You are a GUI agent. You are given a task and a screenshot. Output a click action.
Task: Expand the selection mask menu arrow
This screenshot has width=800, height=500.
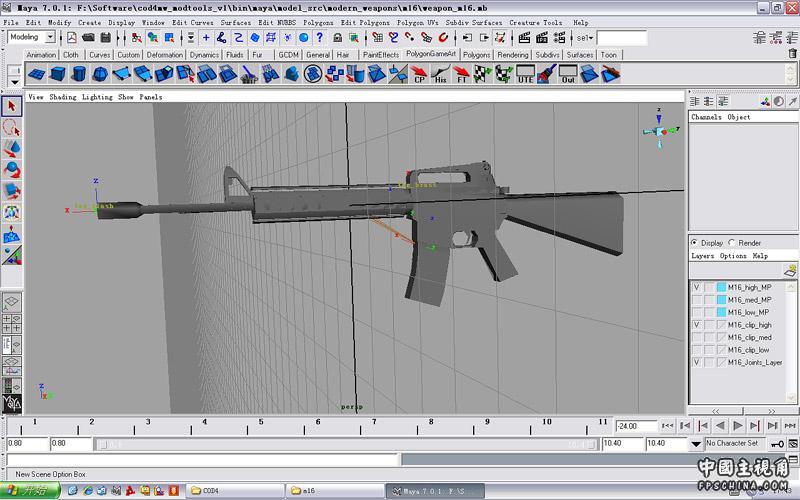pyautogui.click(x=190, y=38)
